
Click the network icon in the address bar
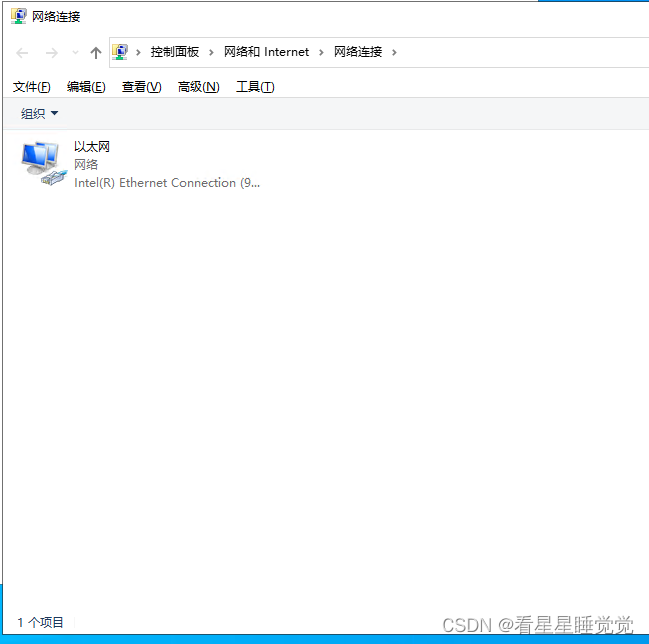tap(120, 52)
